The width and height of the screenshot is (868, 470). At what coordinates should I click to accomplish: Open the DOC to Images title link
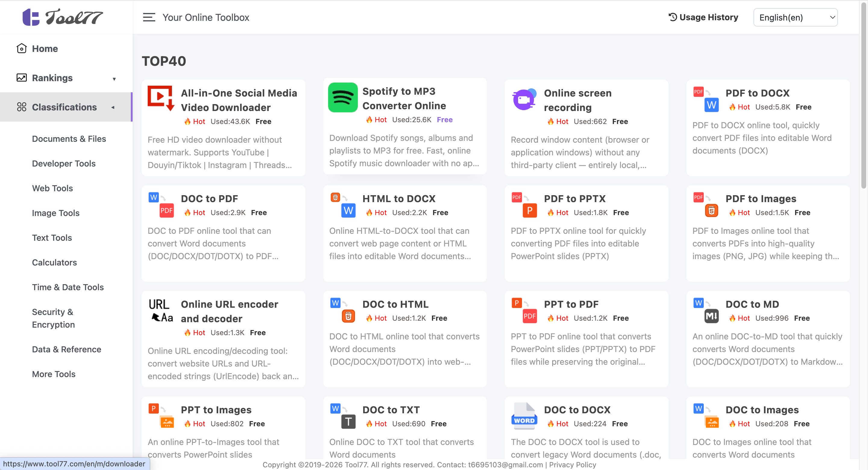pos(762,410)
